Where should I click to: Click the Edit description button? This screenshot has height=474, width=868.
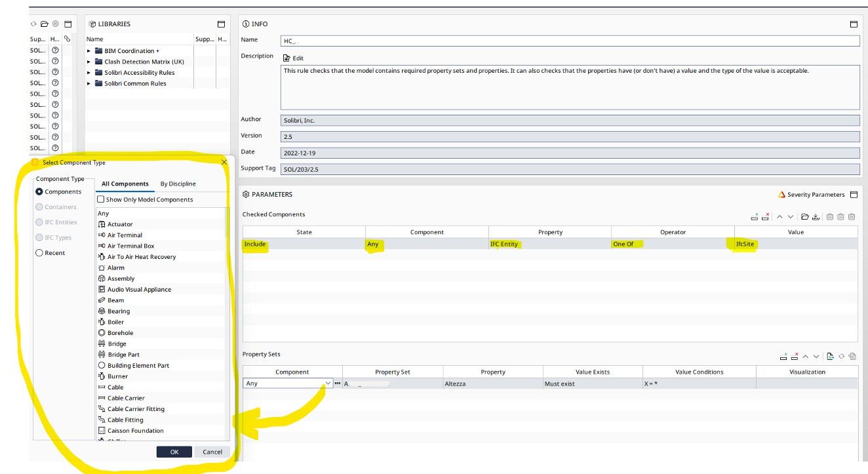pos(293,58)
